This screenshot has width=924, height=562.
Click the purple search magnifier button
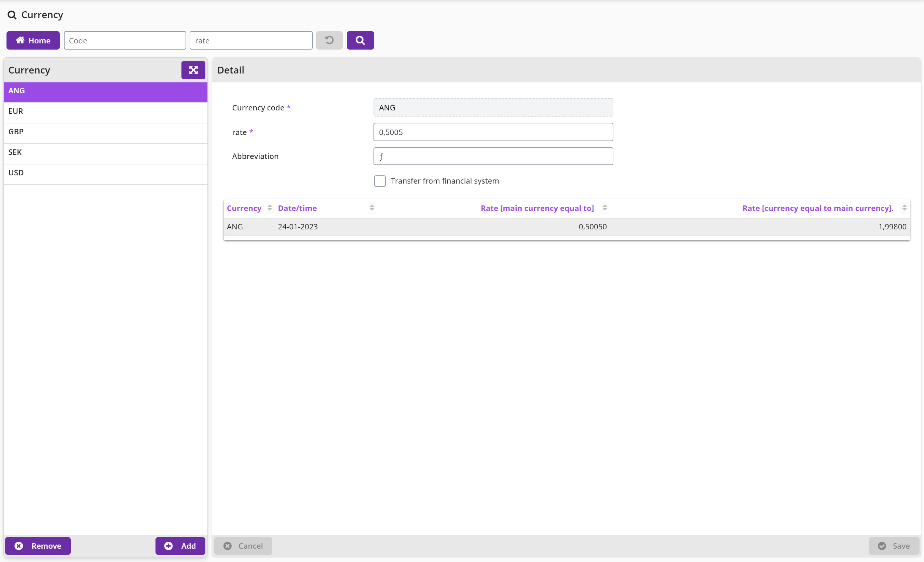pos(360,41)
